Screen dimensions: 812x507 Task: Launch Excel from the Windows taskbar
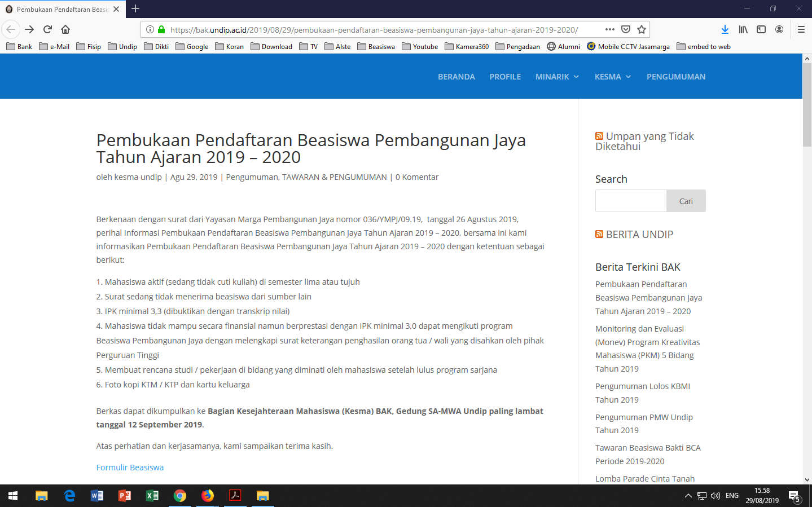pos(152,496)
